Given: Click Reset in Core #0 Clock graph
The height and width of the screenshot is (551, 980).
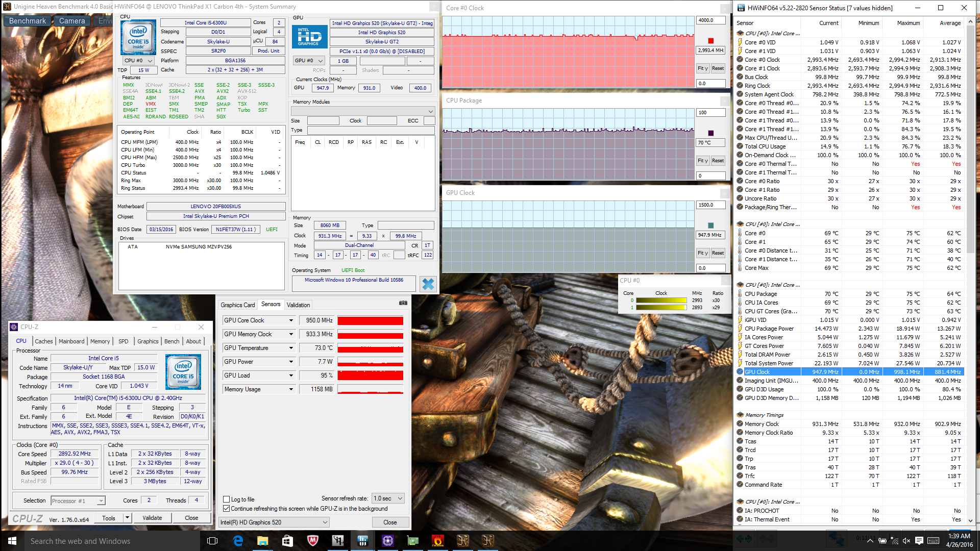Looking at the screenshot, I should (x=718, y=68).
